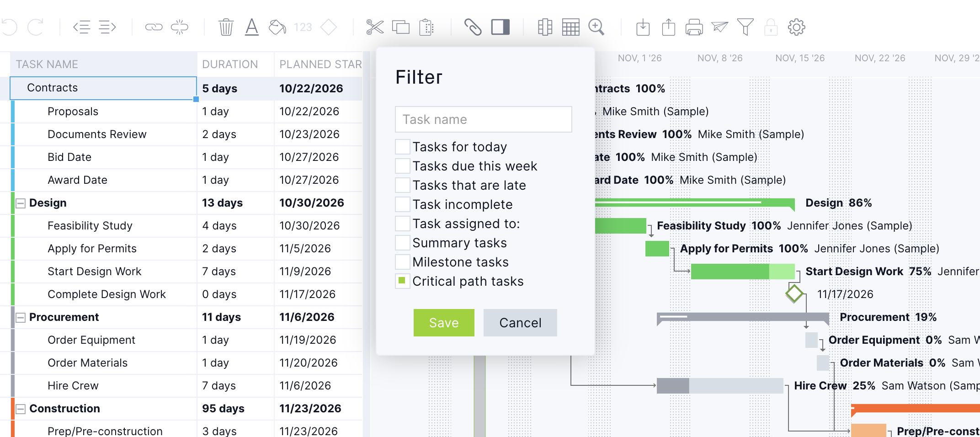Cancel the Filter dialog
Image resolution: width=980 pixels, height=437 pixels.
coord(520,323)
